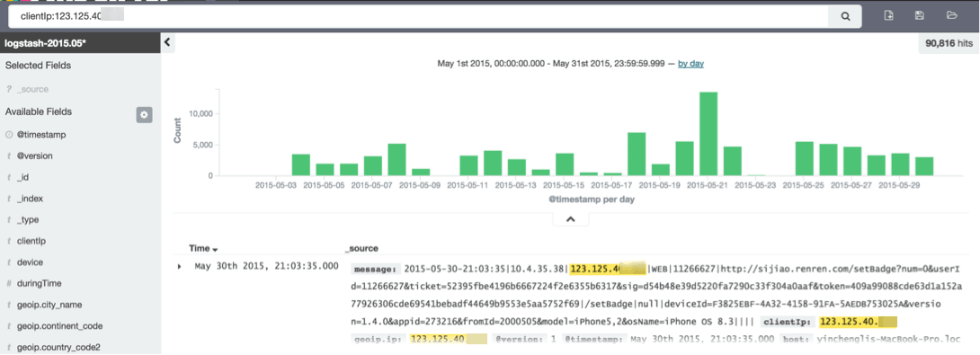Image resolution: width=980 pixels, height=355 pixels.
Task: Click the question mark icon beside _source
Action: pyautogui.click(x=9, y=89)
